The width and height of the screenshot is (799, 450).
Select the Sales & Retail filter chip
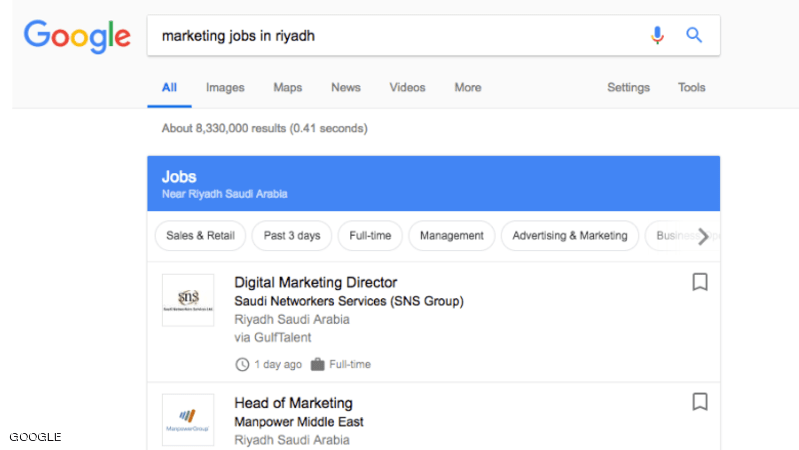pyautogui.click(x=200, y=236)
